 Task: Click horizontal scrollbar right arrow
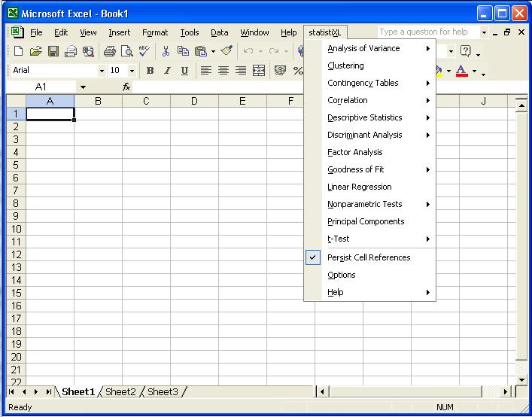[506, 392]
